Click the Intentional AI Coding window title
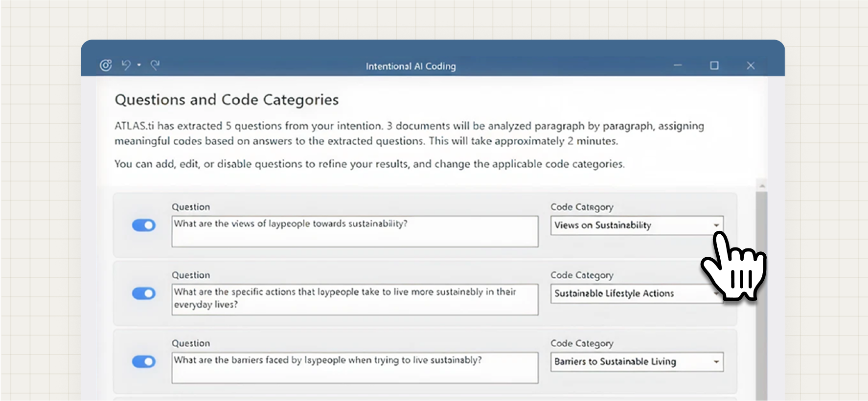The height and width of the screenshot is (401, 868). 411,66
